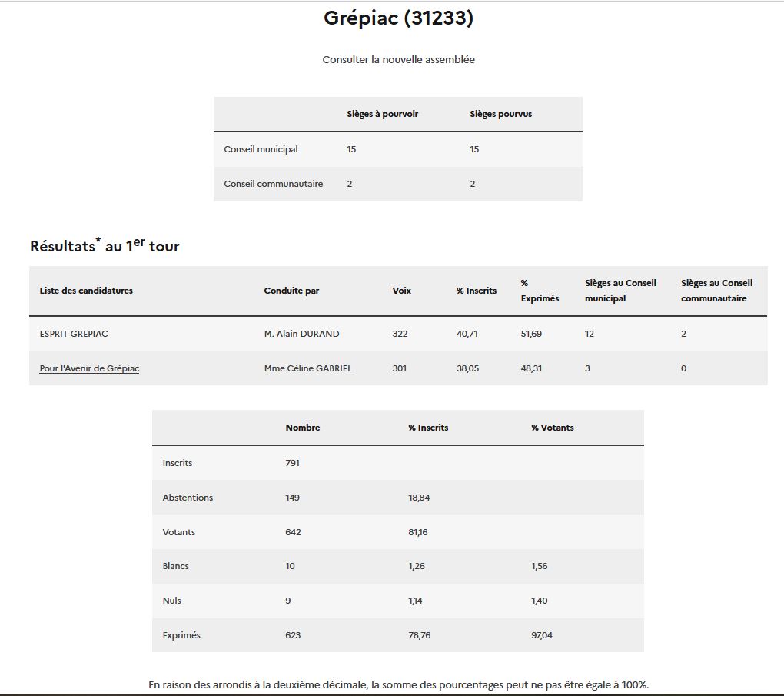
Task: Select the 'ESPRIT GREPIAC' list name
Action: (x=75, y=334)
